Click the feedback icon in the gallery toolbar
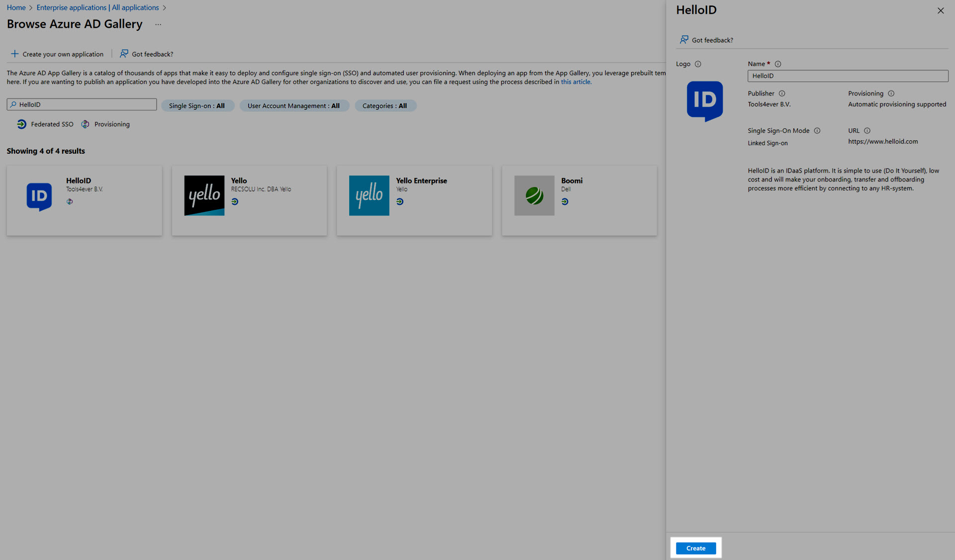The width and height of the screenshot is (955, 560). point(124,53)
